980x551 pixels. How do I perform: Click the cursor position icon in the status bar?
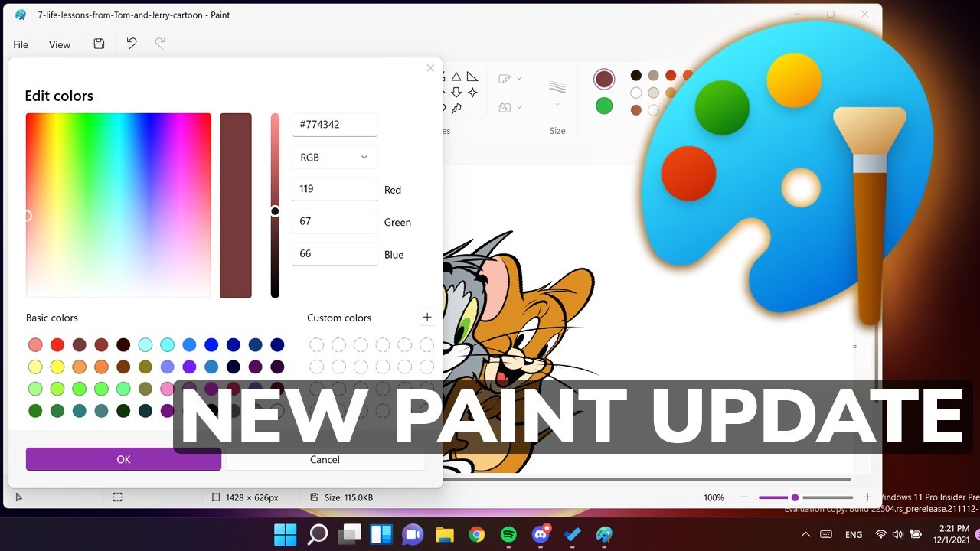[19, 497]
